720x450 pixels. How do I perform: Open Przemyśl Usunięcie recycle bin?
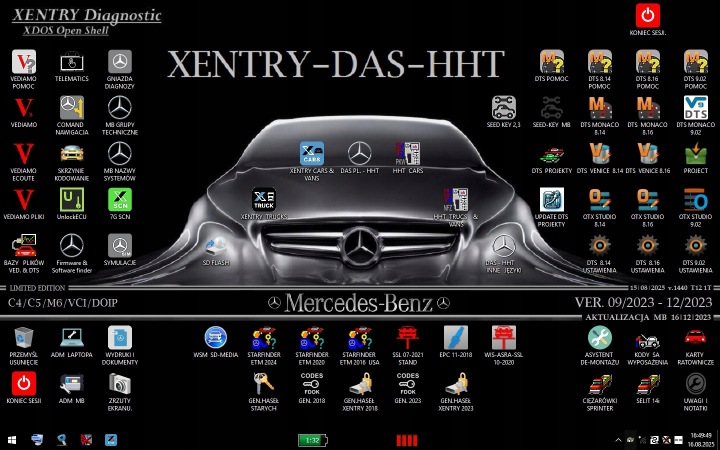24,338
